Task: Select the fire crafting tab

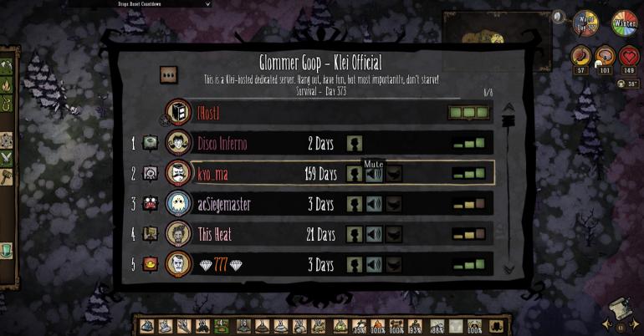Action: click(7, 85)
